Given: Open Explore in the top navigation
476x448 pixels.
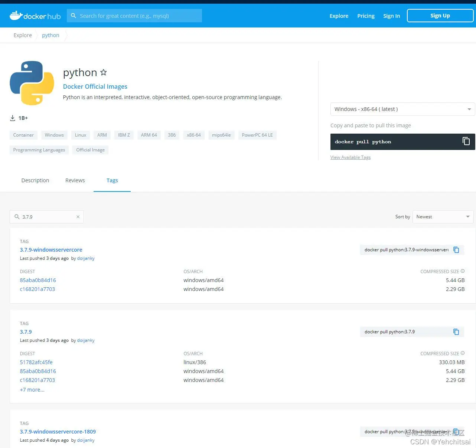Looking at the screenshot, I should coord(339,16).
